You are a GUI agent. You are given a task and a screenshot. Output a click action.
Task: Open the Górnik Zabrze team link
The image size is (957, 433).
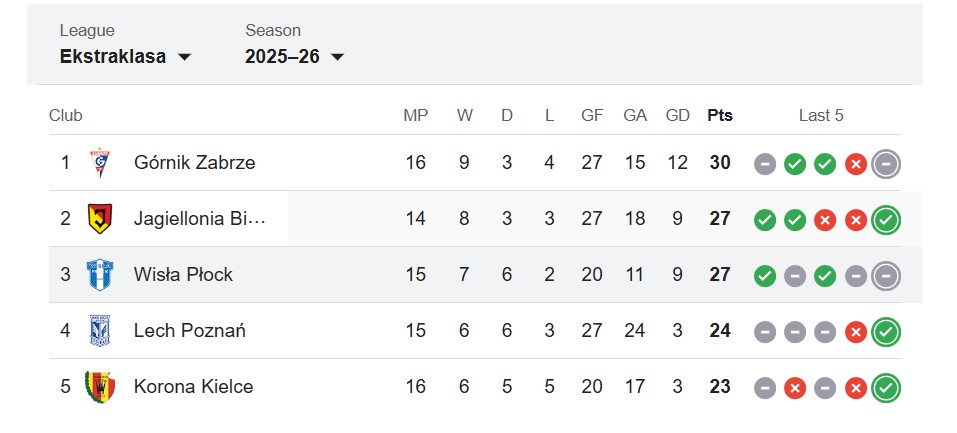point(194,162)
